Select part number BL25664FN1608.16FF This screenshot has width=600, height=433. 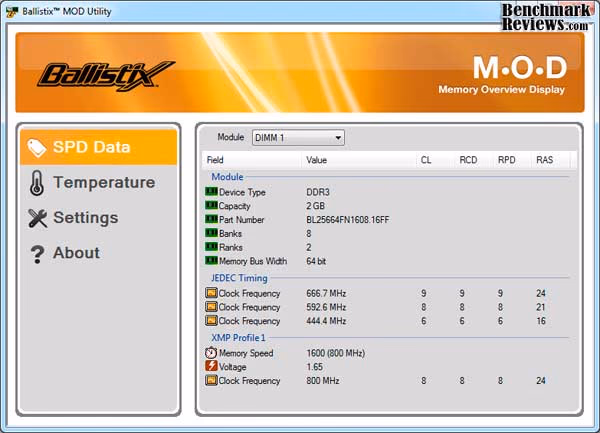(347, 220)
